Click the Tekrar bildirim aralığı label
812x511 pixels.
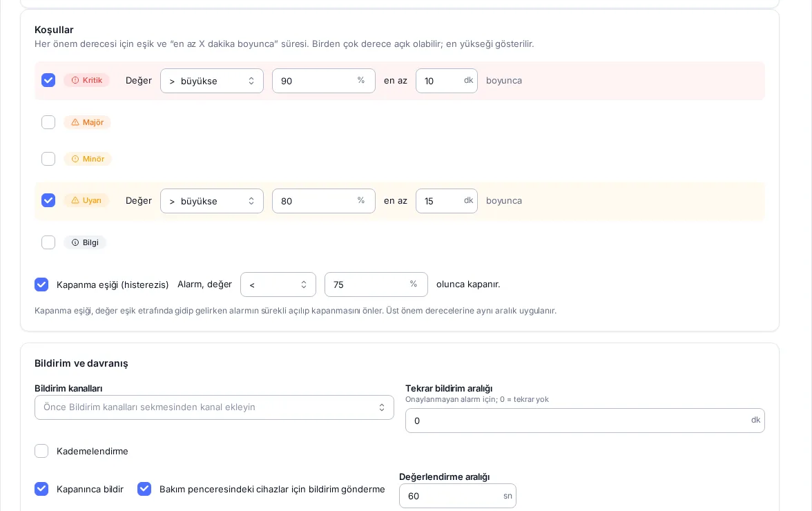(449, 388)
